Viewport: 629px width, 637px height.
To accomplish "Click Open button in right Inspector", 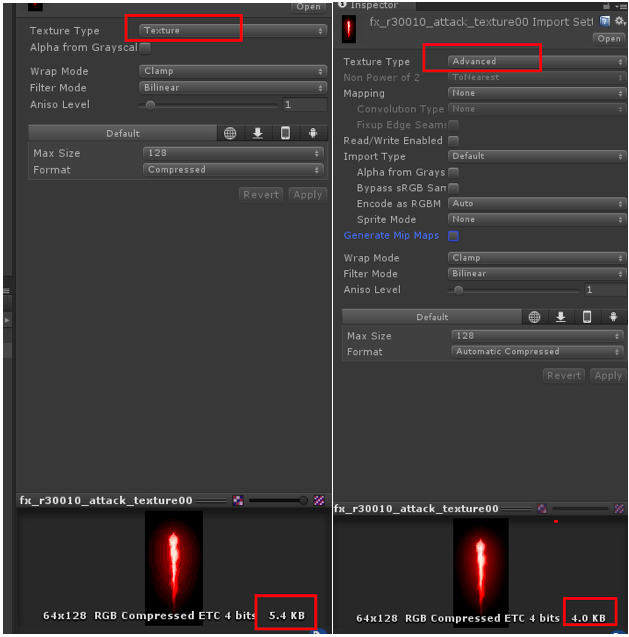I will 609,39.
